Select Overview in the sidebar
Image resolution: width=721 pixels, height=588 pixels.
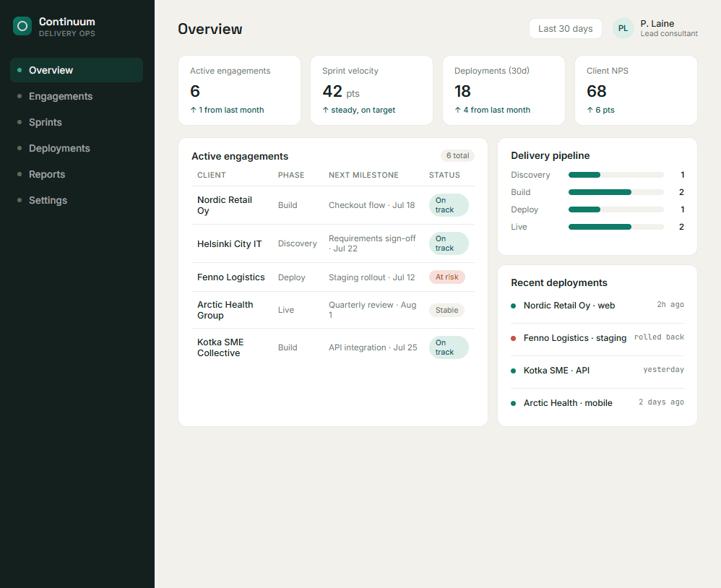pos(77,70)
